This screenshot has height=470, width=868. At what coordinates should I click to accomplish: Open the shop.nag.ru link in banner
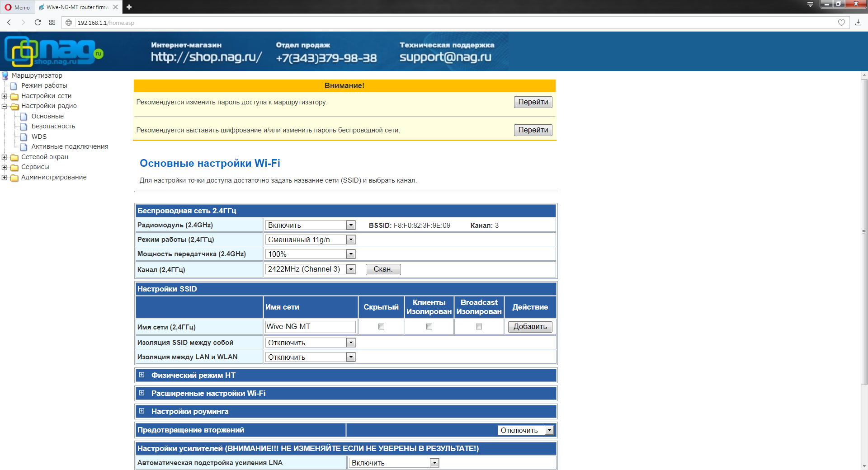click(206, 57)
